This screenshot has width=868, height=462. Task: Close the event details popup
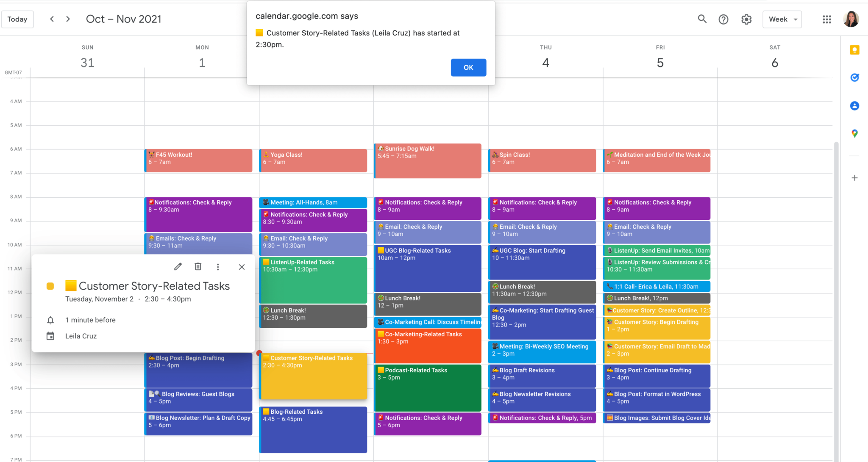pyautogui.click(x=242, y=267)
